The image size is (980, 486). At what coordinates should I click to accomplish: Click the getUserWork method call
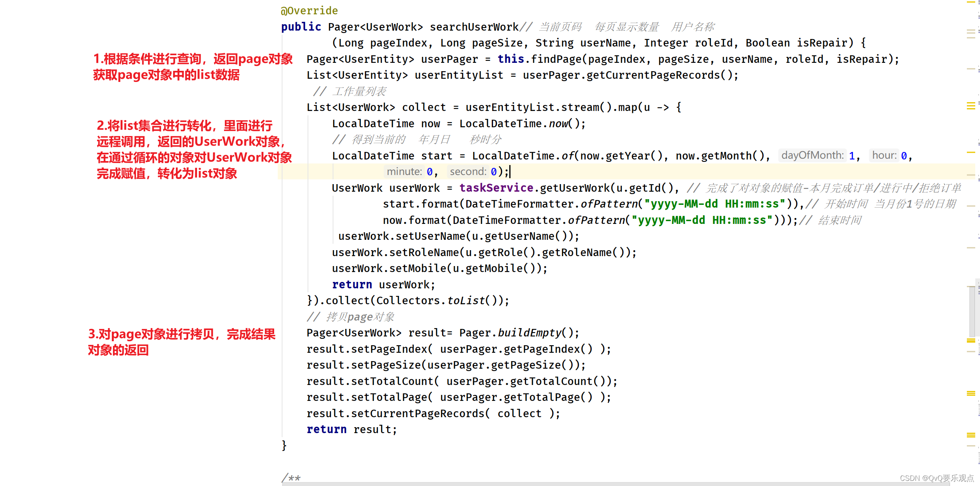coord(575,188)
